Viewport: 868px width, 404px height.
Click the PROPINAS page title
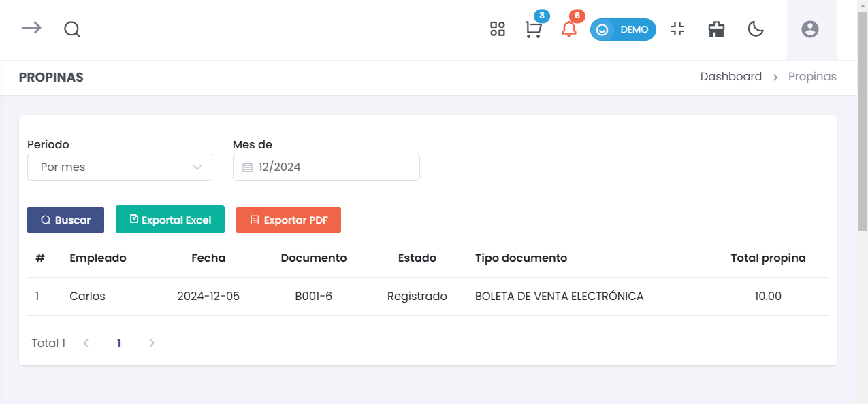(x=51, y=78)
